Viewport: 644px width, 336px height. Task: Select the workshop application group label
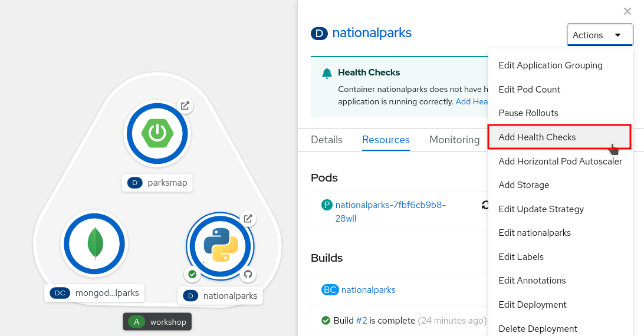pyautogui.click(x=157, y=322)
